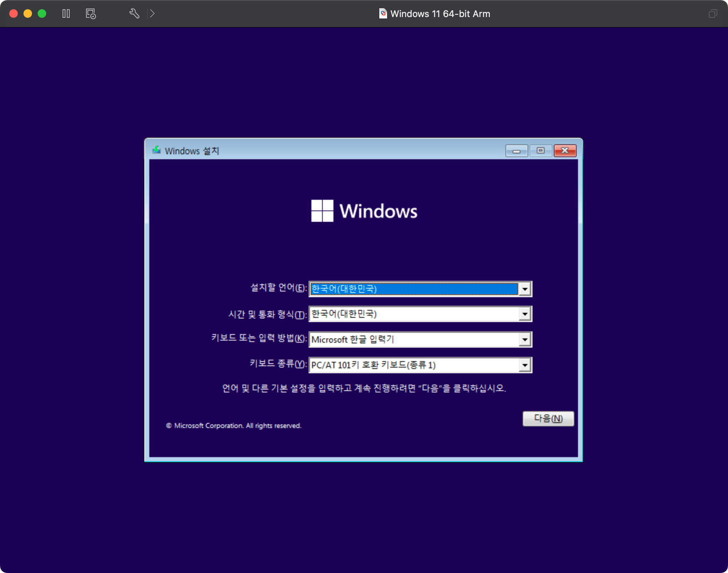728x573 pixels.
Task: Open the 시간 및 통화 형식 dropdown arrow
Action: pyautogui.click(x=525, y=314)
